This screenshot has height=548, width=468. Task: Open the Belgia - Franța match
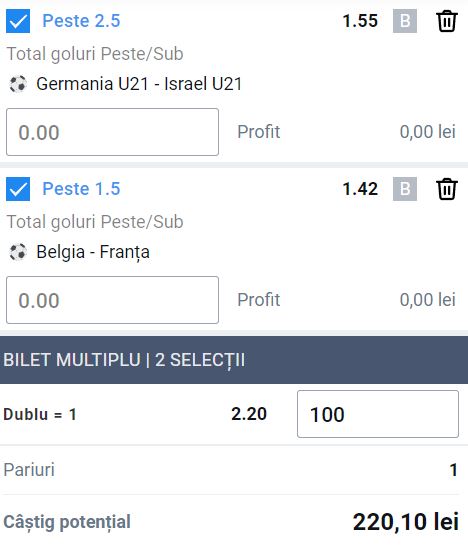click(x=93, y=252)
